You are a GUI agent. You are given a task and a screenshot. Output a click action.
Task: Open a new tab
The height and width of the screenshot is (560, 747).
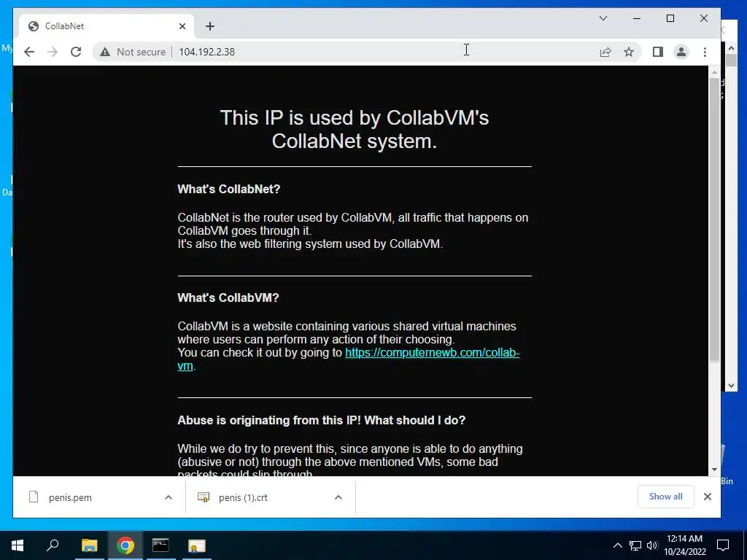210,26
